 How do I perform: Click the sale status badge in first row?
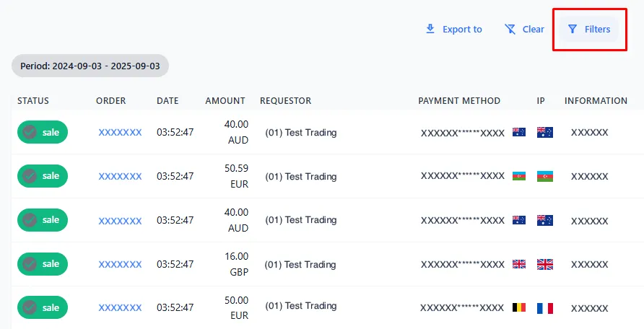pyautogui.click(x=43, y=132)
